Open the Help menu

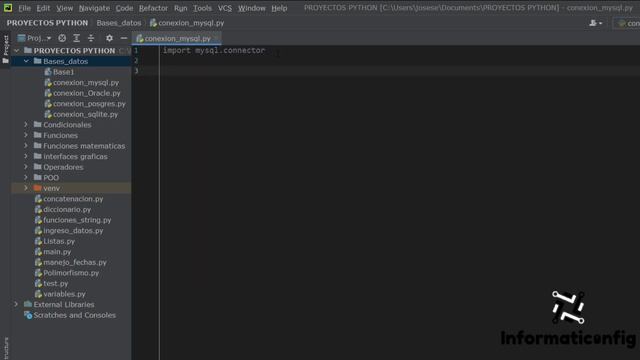pos(279,8)
